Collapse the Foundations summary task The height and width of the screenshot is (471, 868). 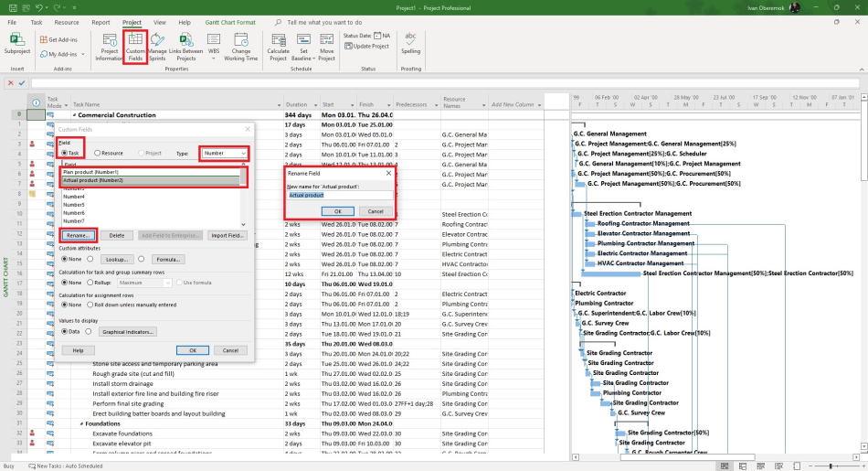(x=81, y=424)
